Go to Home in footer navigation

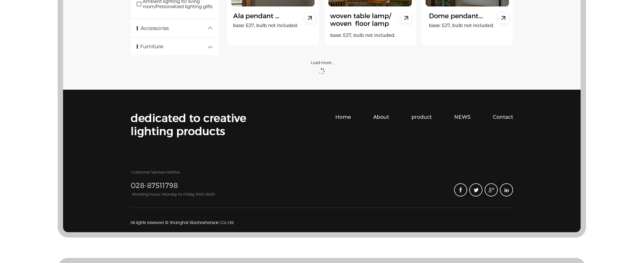(x=343, y=117)
